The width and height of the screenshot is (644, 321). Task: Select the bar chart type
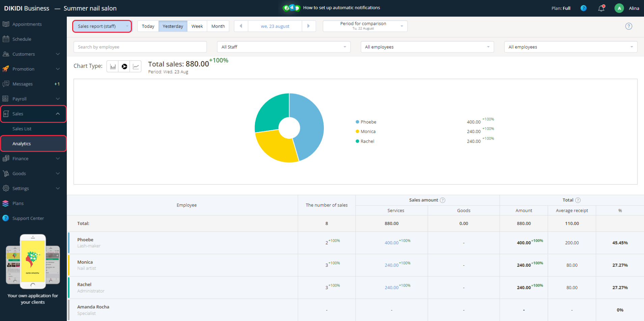coord(113,66)
